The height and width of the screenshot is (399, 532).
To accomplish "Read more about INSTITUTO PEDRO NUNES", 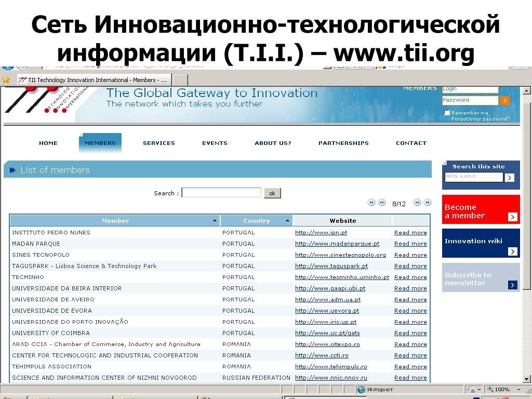I will click(x=410, y=232).
